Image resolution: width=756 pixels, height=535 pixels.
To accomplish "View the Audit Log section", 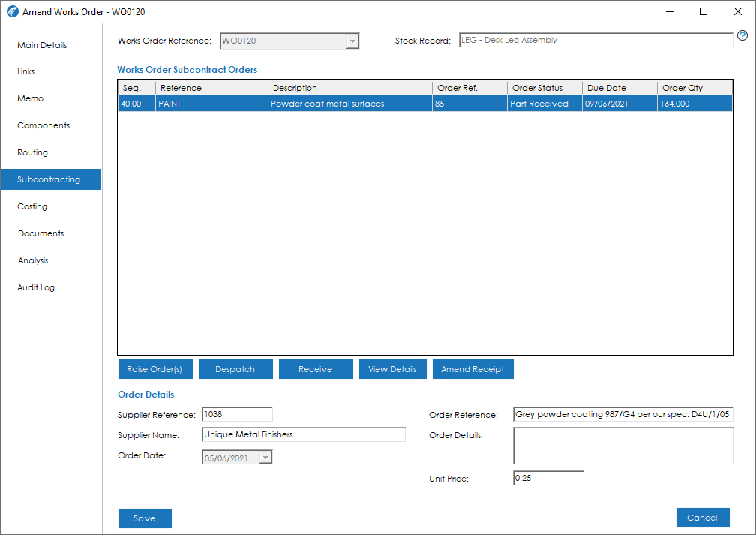I will tap(34, 287).
